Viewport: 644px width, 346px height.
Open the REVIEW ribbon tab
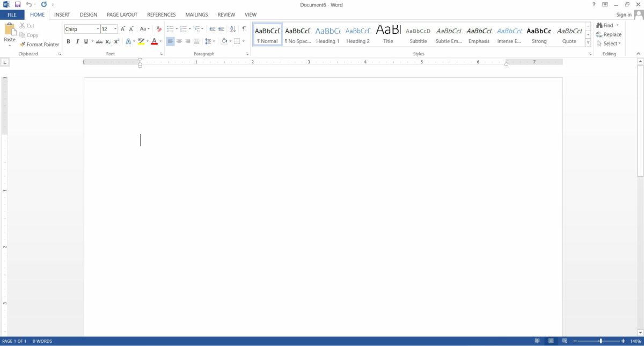226,15
